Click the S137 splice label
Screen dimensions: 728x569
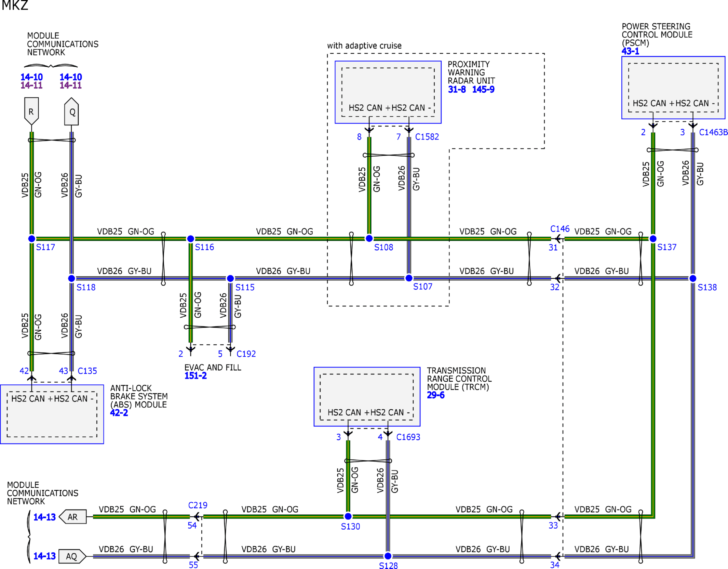667,247
